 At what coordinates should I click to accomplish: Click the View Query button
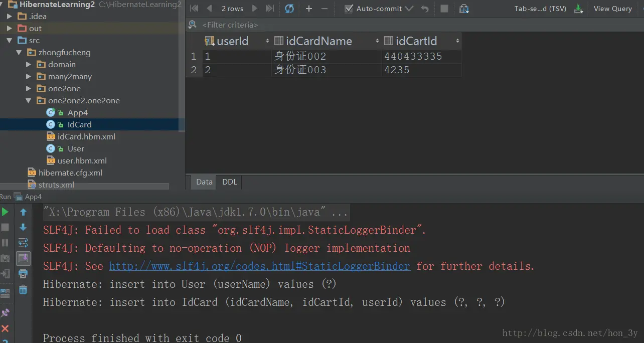(613, 9)
